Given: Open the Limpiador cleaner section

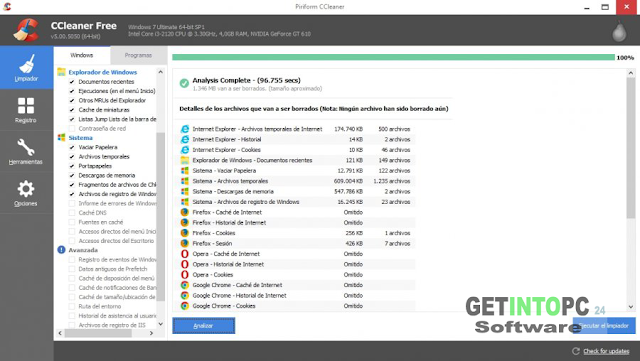Looking at the screenshot, I should [27, 68].
